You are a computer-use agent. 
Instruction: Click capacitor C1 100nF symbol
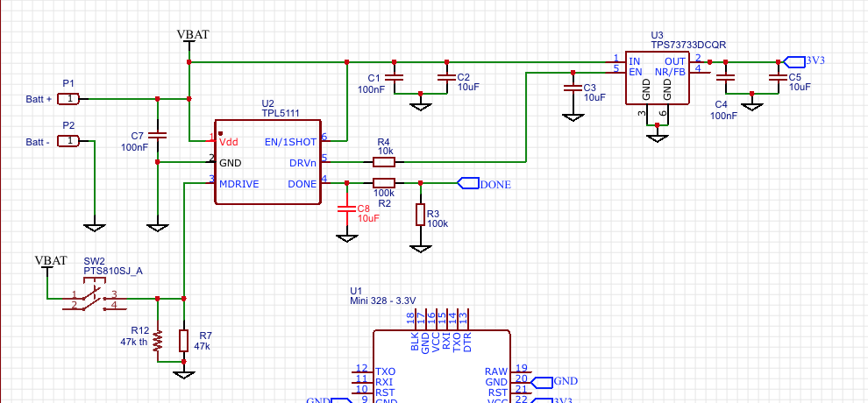click(x=394, y=78)
